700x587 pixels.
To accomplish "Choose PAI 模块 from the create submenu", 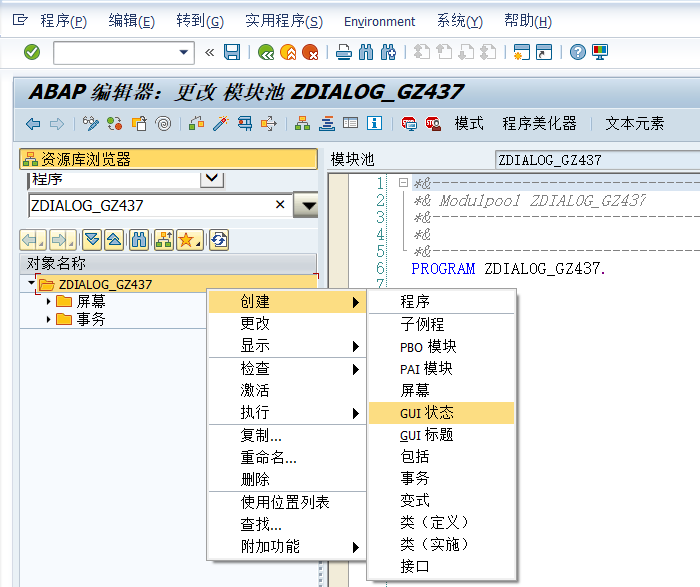I will pyautogui.click(x=442, y=368).
